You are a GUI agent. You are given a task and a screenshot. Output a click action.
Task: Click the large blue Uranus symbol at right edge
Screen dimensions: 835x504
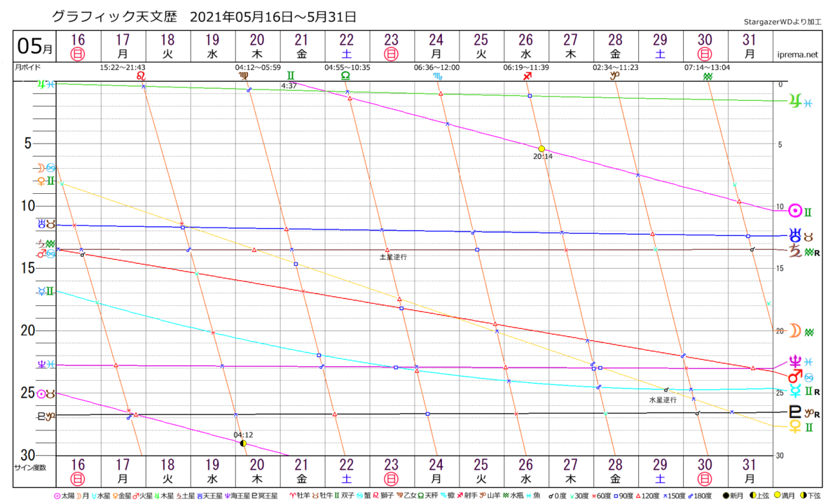click(x=795, y=234)
